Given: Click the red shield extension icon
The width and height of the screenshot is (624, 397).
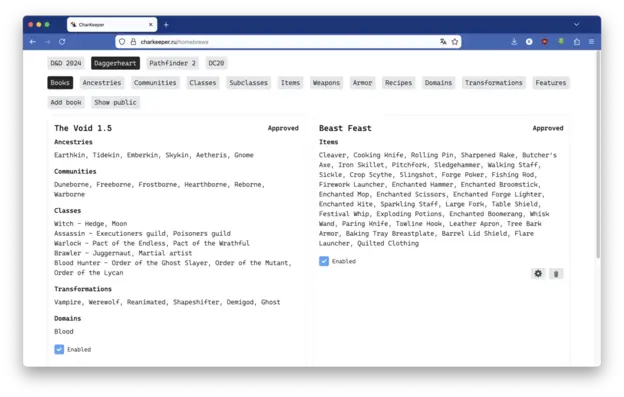Looking at the screenshot, I should [x=545, y=42].
